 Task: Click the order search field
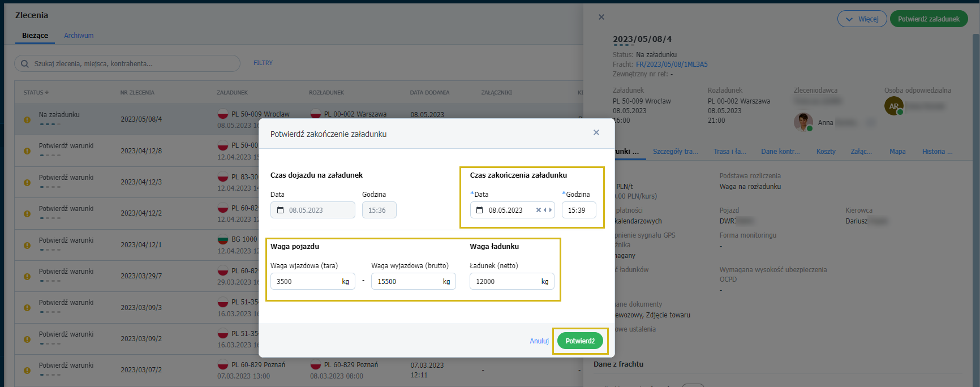coord(127,63)
